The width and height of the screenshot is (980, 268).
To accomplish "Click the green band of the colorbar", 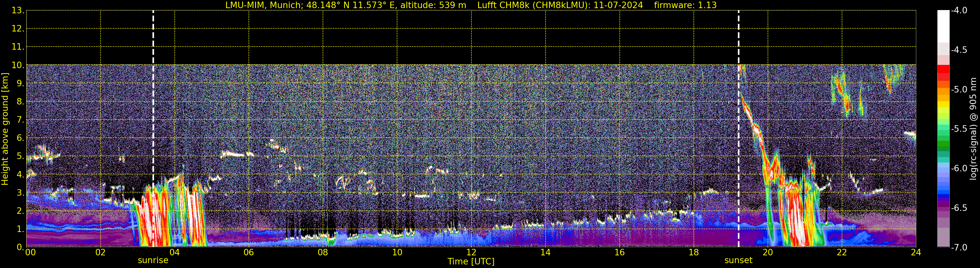I will point(944,143).
